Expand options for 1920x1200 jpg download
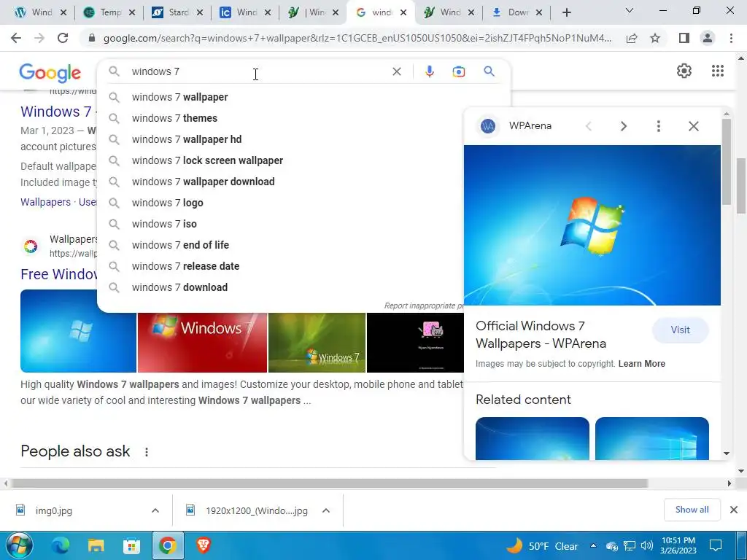Viewport: 747px width, 560px height. (326, 510)
